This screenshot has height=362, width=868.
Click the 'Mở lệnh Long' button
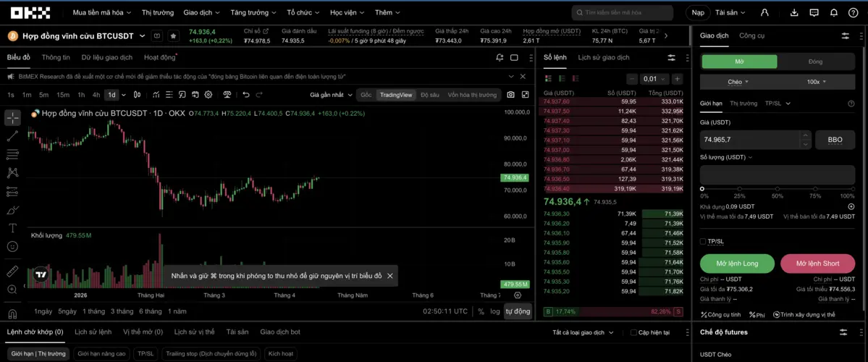click(x=737, y=264)
